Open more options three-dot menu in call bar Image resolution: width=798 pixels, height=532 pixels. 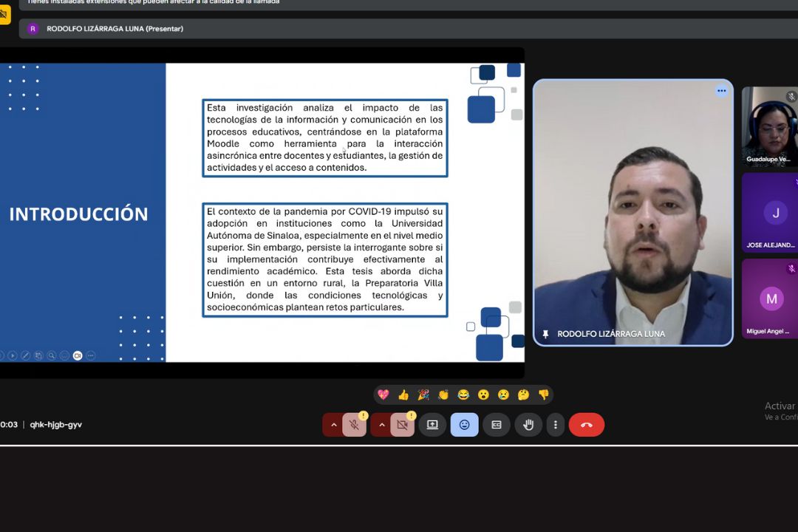pyautogui.click(x=555, y=425)
